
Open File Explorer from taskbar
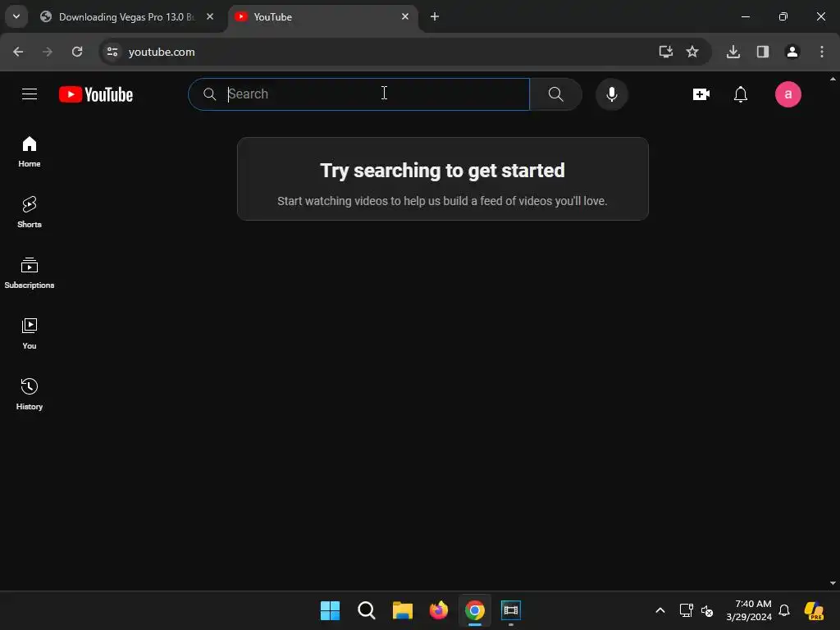click(402, 610)
